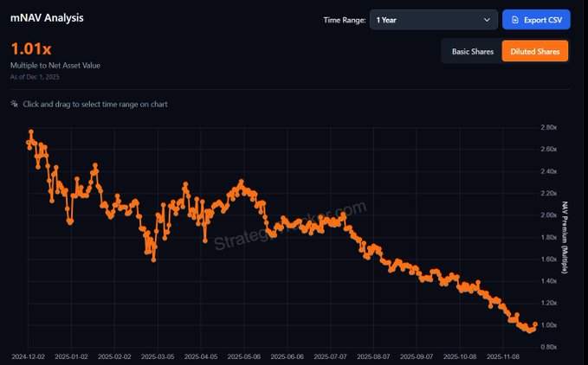Screen dimensions: 588x365
Task: Click the 2024-12-02 x-axis date label
Action: pyautogui.click(x=30, y=355)
